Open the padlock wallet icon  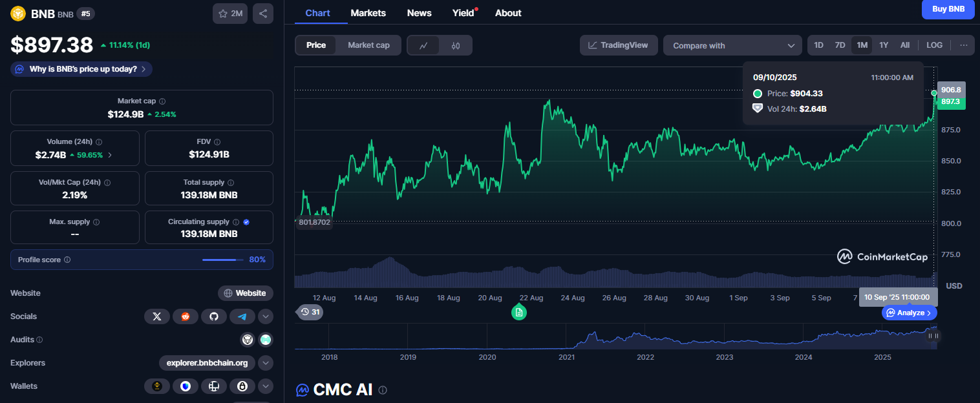[x=242, y=386]
